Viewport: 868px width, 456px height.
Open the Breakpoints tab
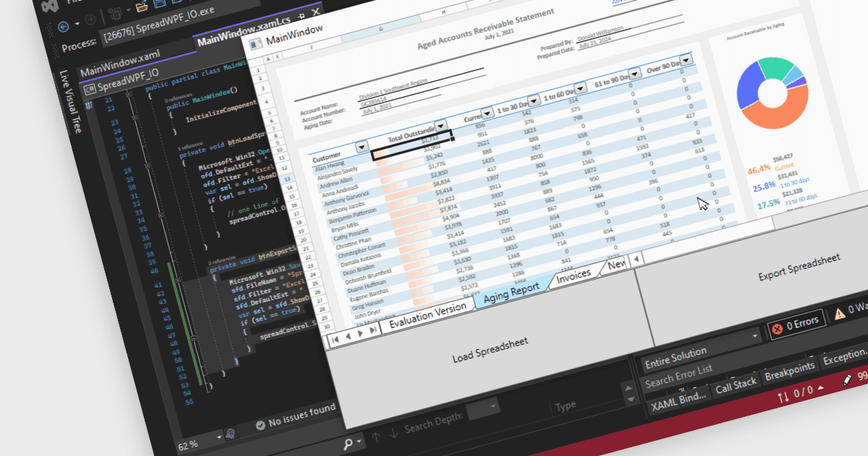tap(789, 371)
